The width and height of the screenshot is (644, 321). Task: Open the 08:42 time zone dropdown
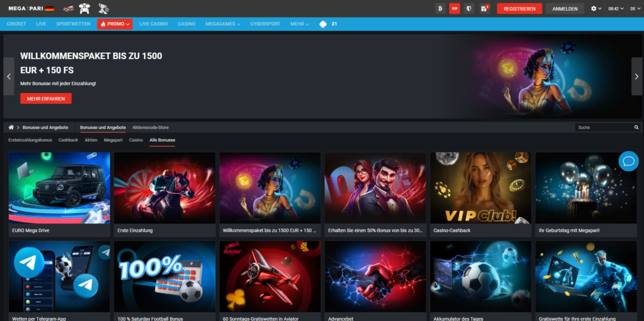[616, 8]
